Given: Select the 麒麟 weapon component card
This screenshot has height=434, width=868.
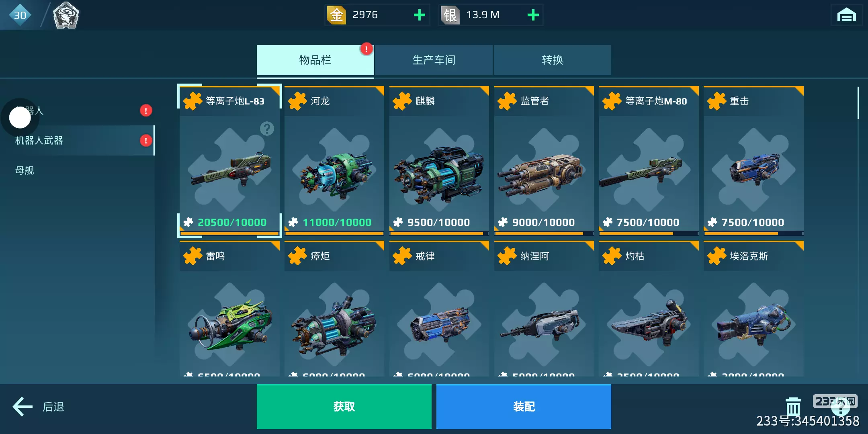Looking at the screenshot, I should 439,161.
